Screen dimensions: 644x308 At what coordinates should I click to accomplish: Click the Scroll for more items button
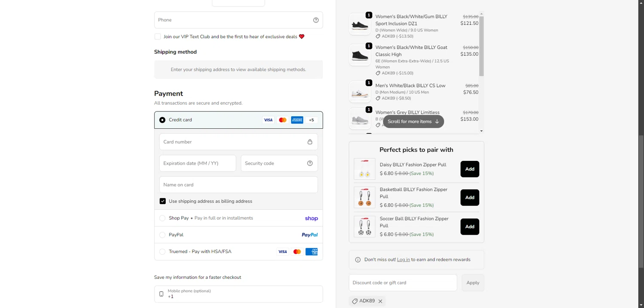point(413,121)
